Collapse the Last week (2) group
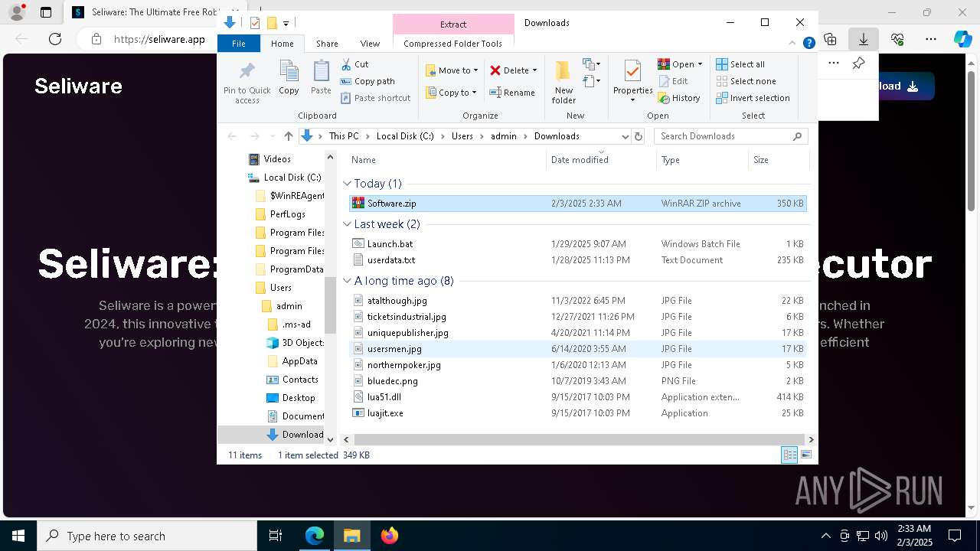This screenshot has width=980, height=551. click(347, 224)
